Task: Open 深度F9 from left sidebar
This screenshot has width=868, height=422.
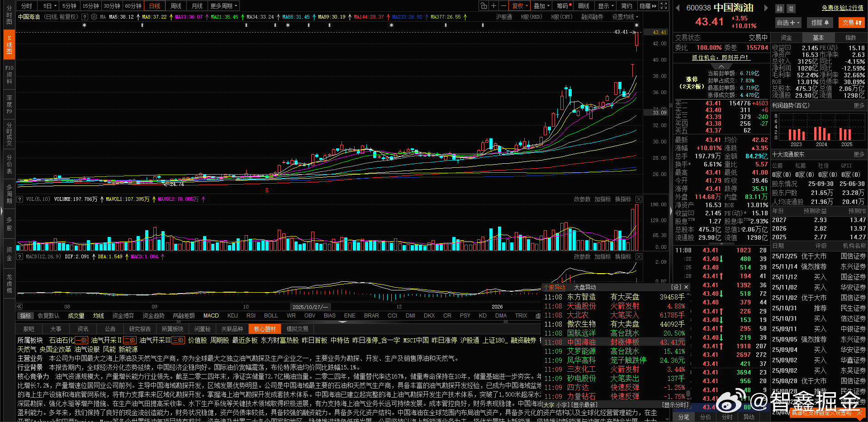Action: pyautogui.click(x=9, y=104)
